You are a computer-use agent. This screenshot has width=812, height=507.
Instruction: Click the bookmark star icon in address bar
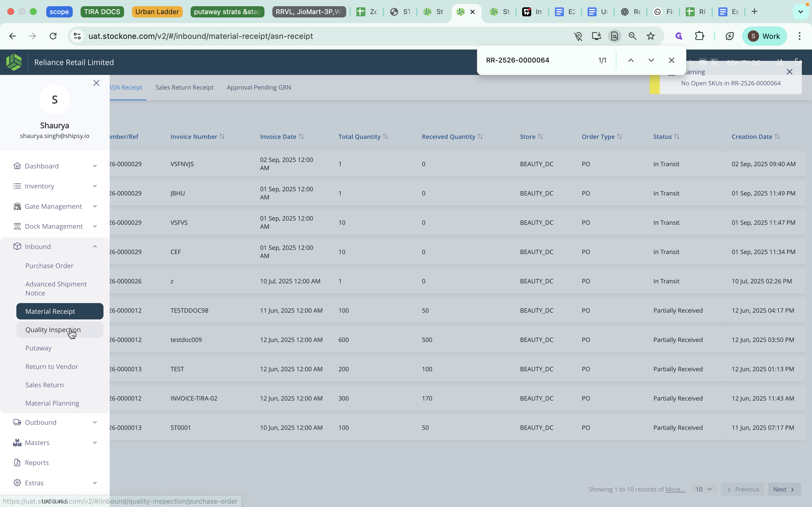coord(651,36)
